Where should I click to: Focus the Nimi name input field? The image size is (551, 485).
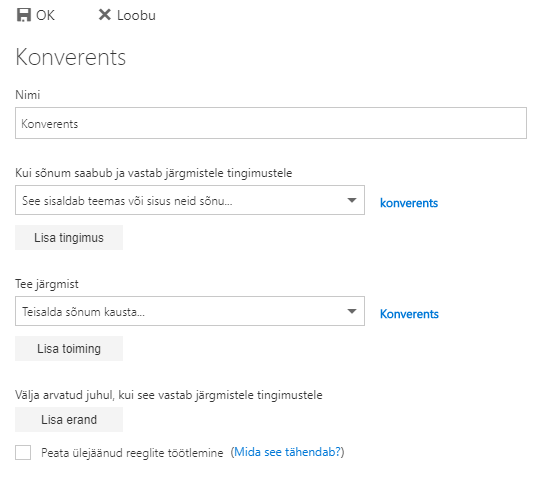tap(271, 123)
